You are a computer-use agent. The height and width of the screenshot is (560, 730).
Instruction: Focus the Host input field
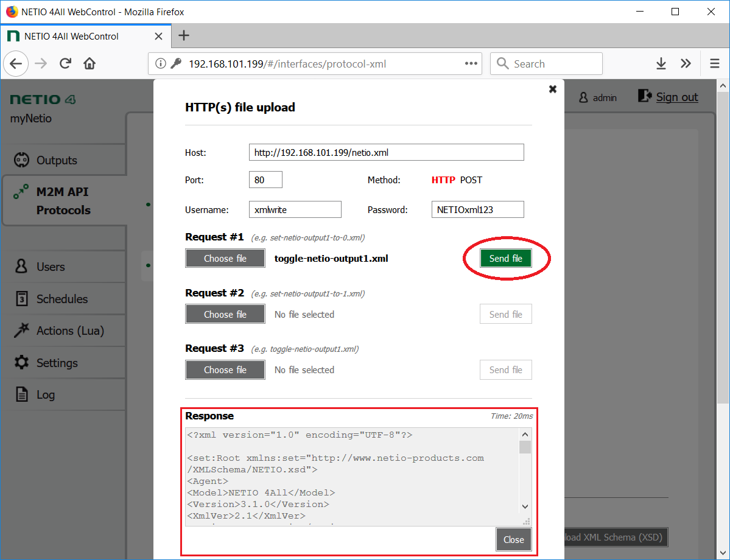387,152
